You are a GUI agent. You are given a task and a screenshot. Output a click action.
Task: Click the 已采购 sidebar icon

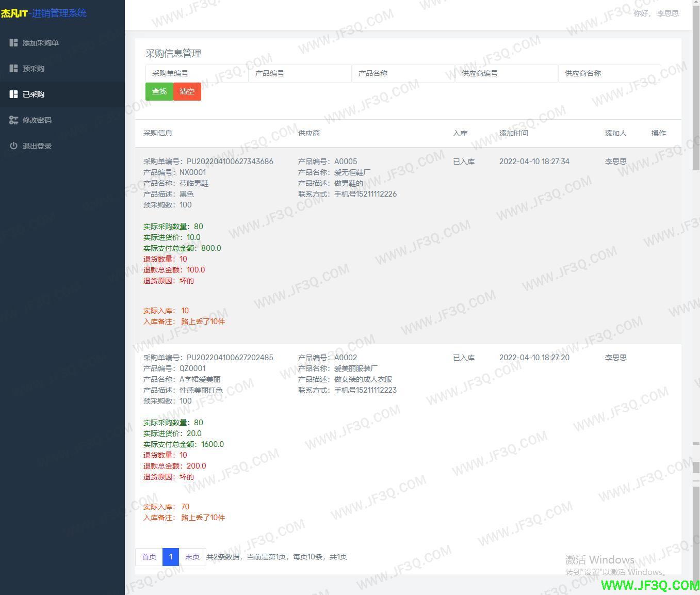(x=14, y=94)
